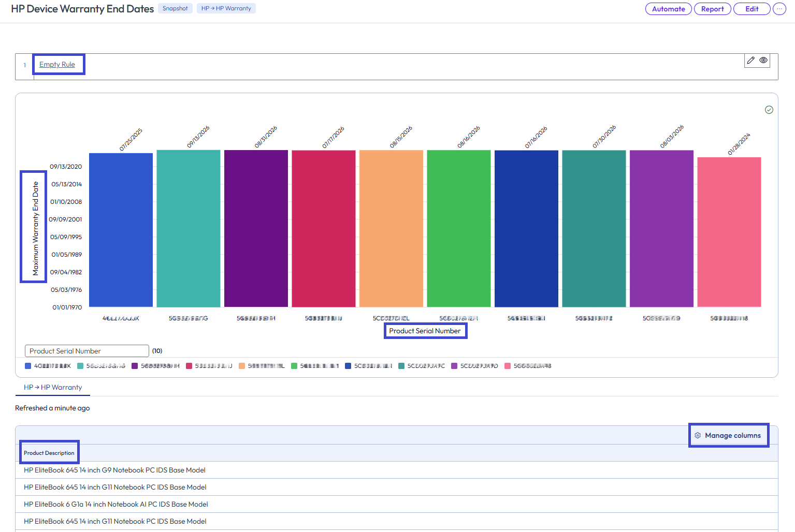Select the orange bar labeled 08/15/2026
The width and height of the screenshot is (795, 532).
tap(391, 228)
